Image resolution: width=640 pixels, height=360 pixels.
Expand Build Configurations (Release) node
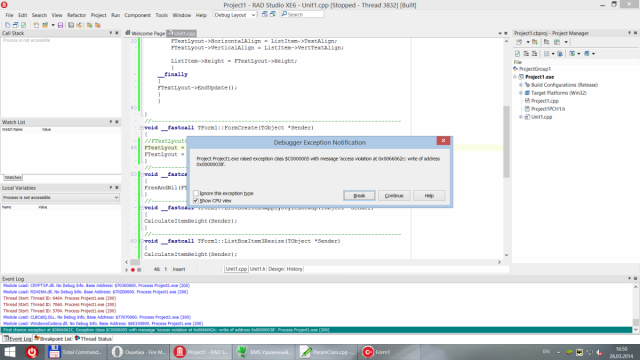[x=521, y=85]
